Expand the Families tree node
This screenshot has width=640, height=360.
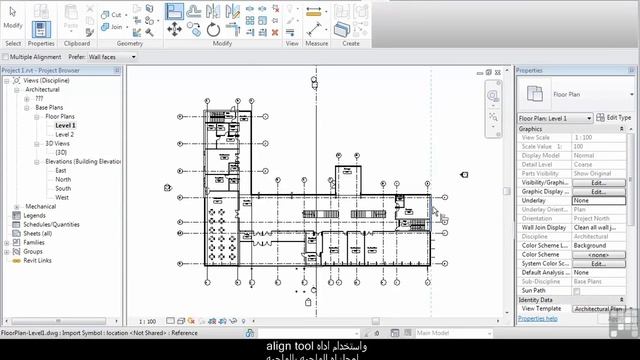(x=7, y=242)
